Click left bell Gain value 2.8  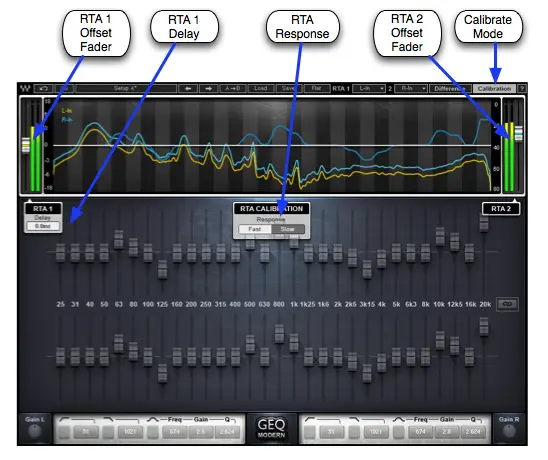click(201, 432)
